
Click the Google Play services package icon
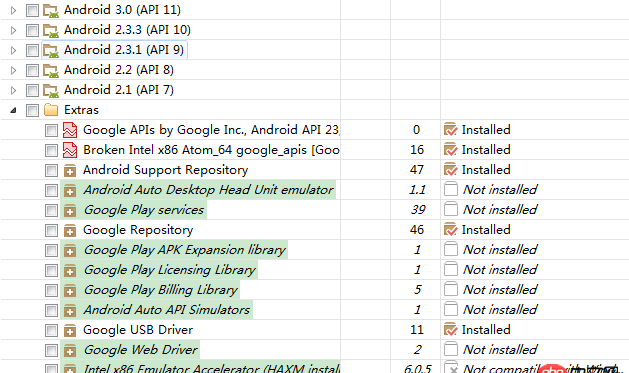pyautogui.click(x=70, y=211)
